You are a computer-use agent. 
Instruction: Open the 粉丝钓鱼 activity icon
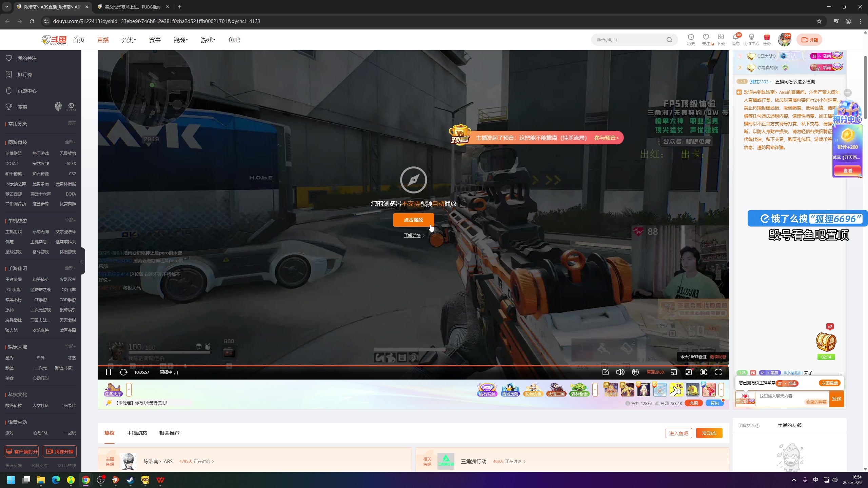[533, 390]
